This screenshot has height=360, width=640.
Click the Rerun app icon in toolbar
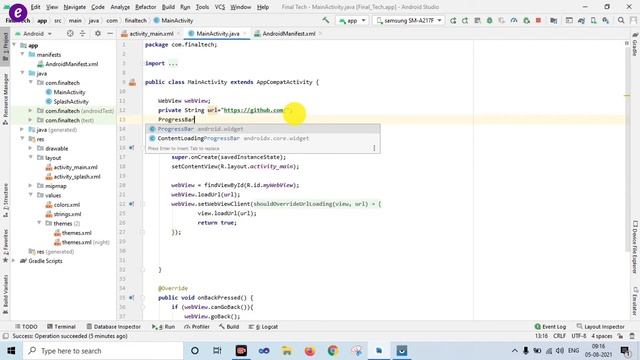click(x=453, y=20)
